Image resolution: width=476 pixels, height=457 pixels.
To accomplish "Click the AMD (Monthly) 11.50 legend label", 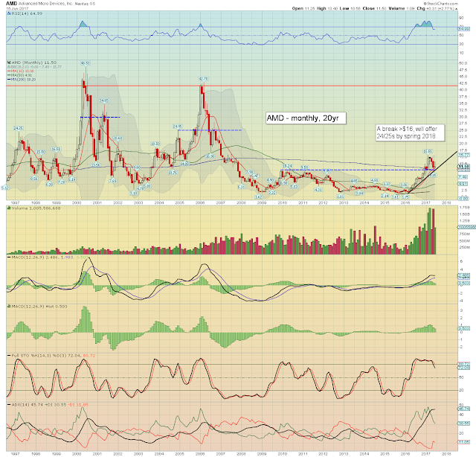I will [x=33, y=63].
